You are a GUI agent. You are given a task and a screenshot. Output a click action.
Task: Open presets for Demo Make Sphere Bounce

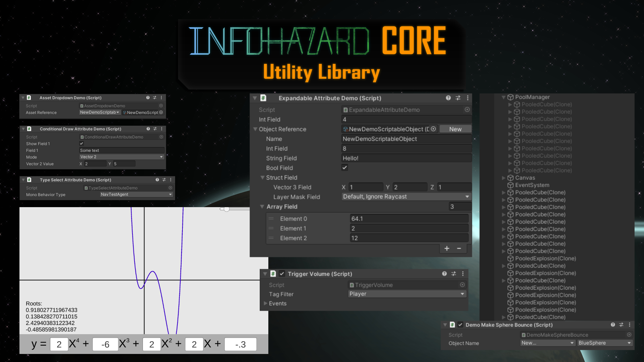pyautogui.click(x=621, y=324)
